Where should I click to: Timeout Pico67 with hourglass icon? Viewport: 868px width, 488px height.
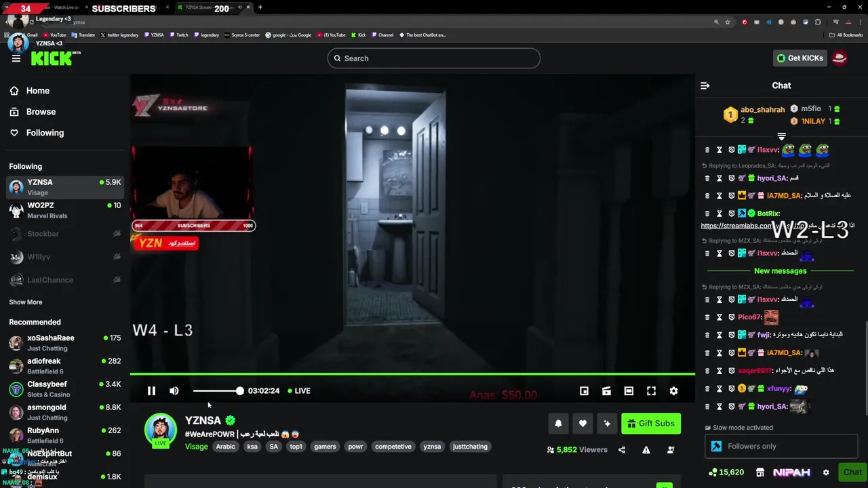pyautogui.click(x=719, y=317)
